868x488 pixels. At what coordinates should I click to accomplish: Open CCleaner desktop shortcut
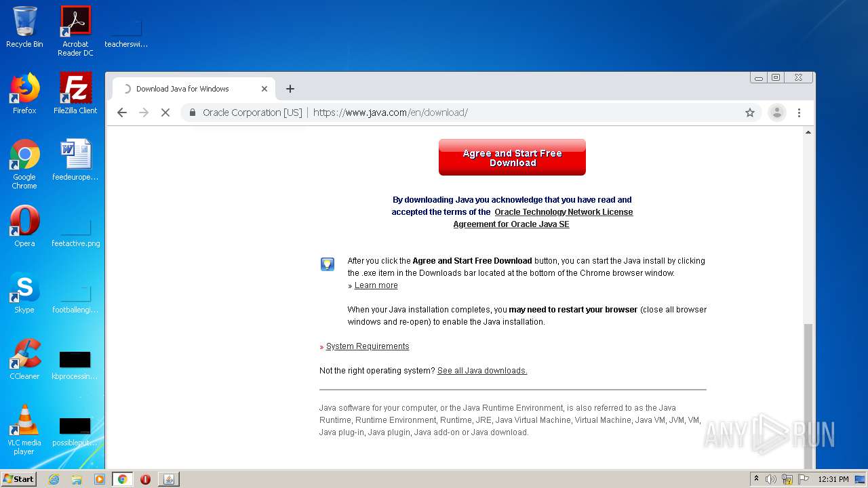pyautogui.click(x=24, y=359)
